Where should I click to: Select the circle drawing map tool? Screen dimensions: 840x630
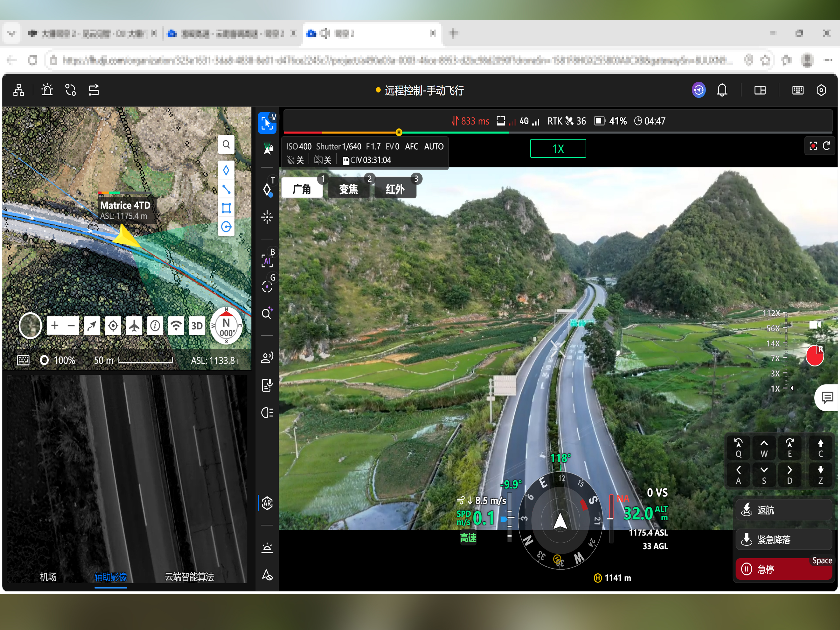pos(226,227)
